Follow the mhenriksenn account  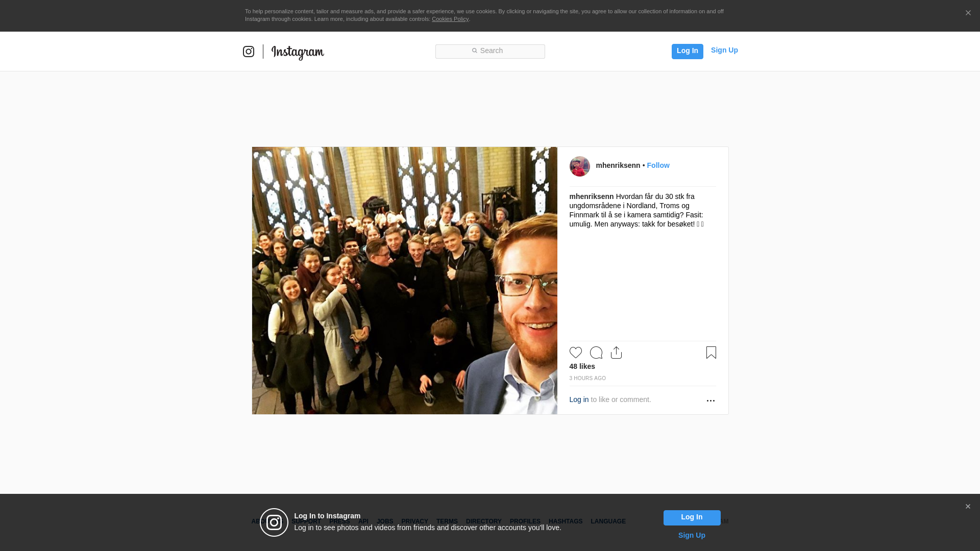click(658, 165)
